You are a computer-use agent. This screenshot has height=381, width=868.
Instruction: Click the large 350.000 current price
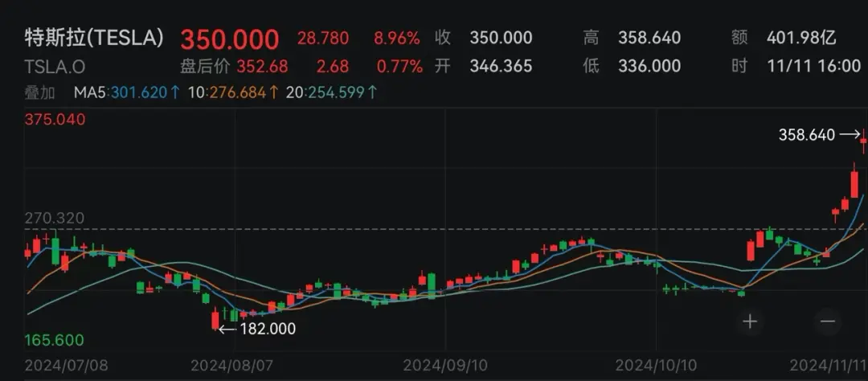230,40
